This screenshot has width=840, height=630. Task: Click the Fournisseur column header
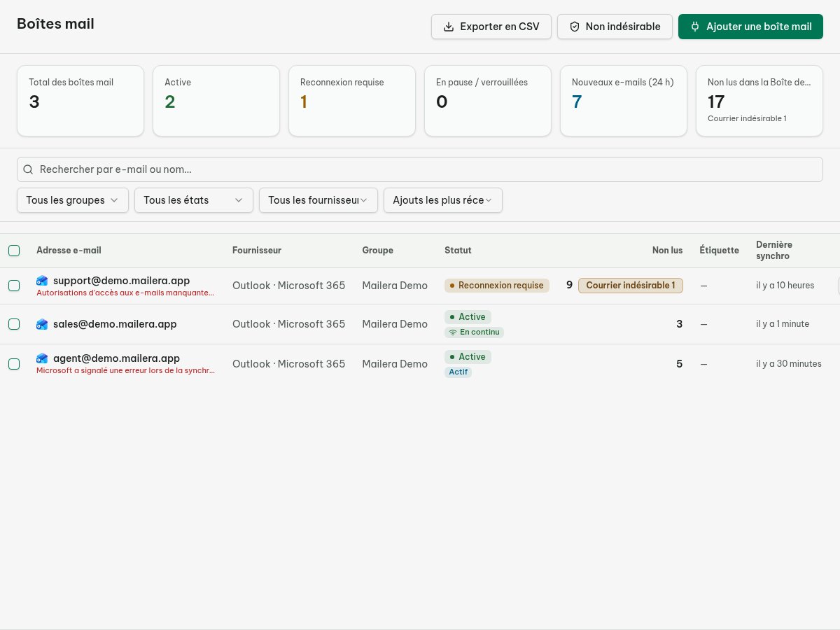tap(257, 251)
